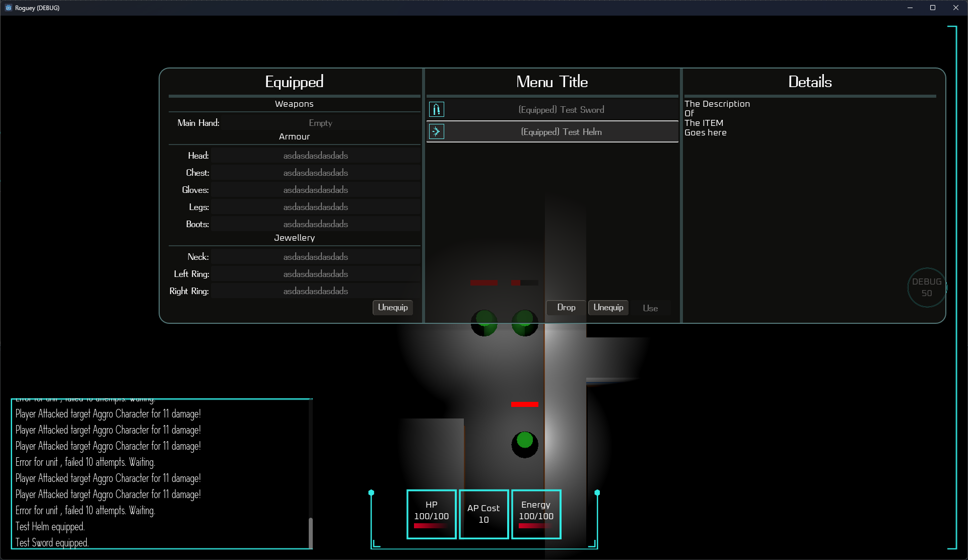
Task: Click the Head armor slot field
Action: coord(315,155)
